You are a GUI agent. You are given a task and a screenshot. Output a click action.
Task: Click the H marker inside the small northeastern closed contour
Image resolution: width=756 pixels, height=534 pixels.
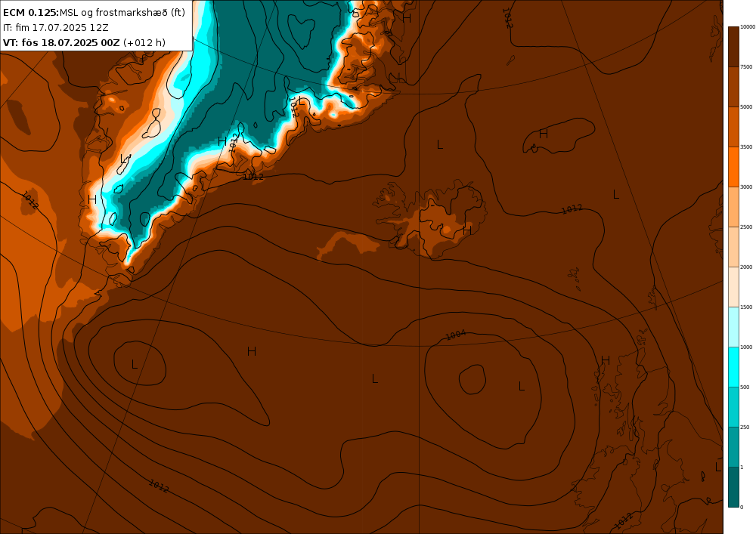[544, 134]
